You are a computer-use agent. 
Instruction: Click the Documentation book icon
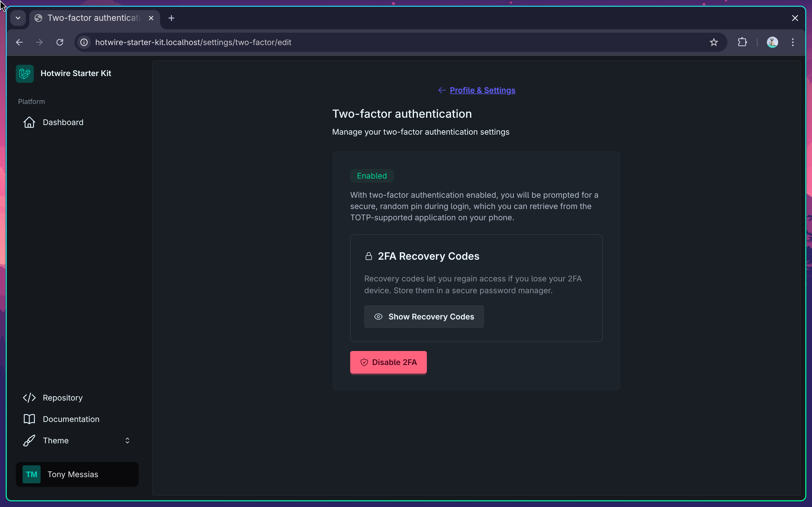point(29,419)
